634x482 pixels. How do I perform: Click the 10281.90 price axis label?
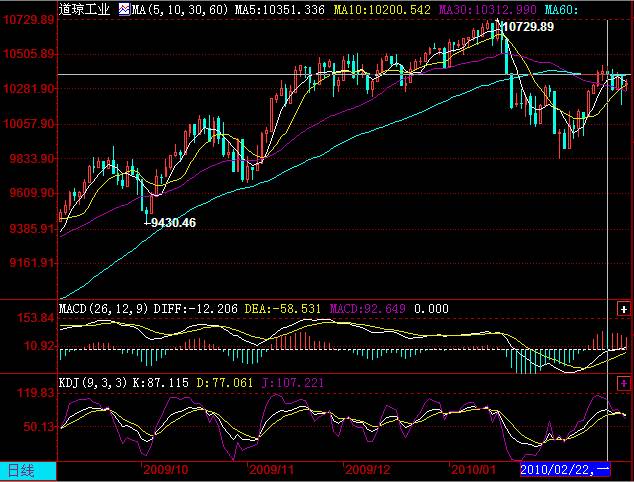29,89
